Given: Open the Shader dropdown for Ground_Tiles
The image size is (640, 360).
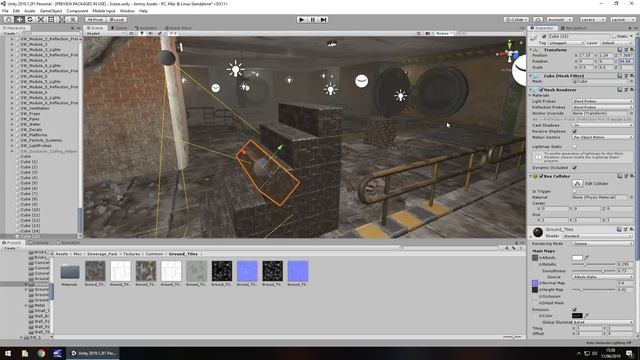Looking at the screenshot, I should 598,236.
